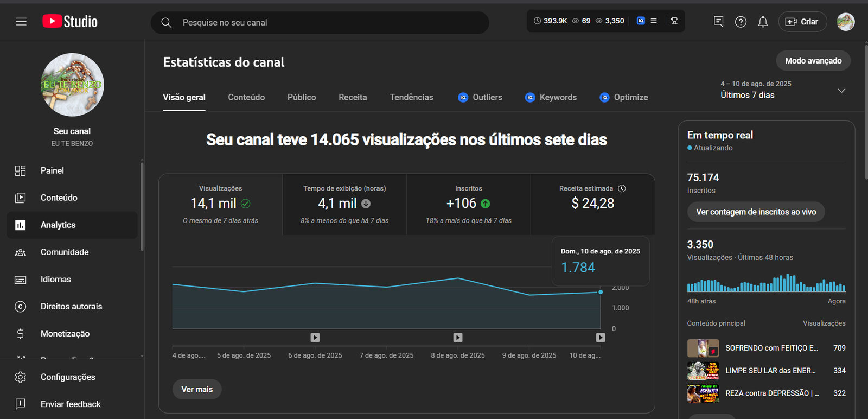This screenshot has height=419, width=868.
Task: Click the search magnifier icon
Action: tap(167, 22)
